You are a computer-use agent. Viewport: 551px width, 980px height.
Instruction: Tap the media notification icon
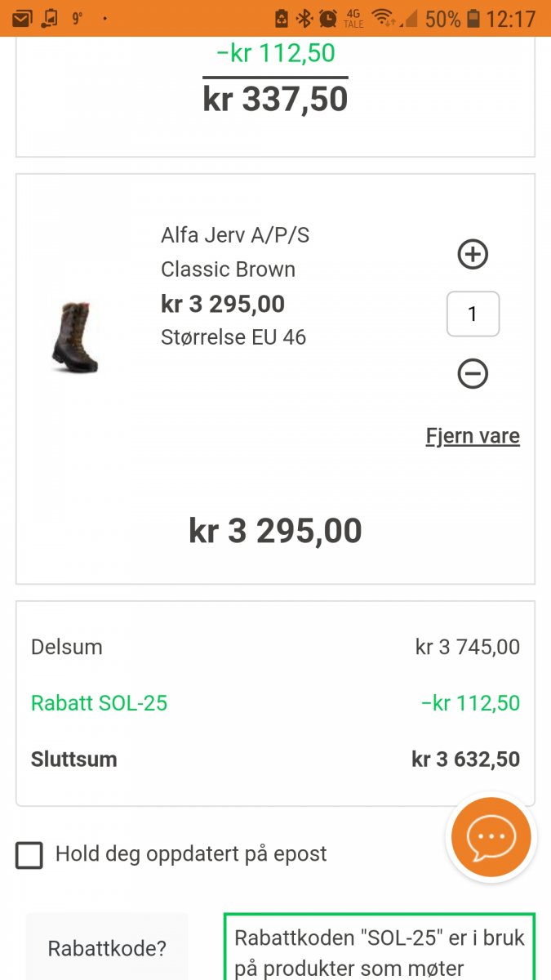[x=50, y=18]
